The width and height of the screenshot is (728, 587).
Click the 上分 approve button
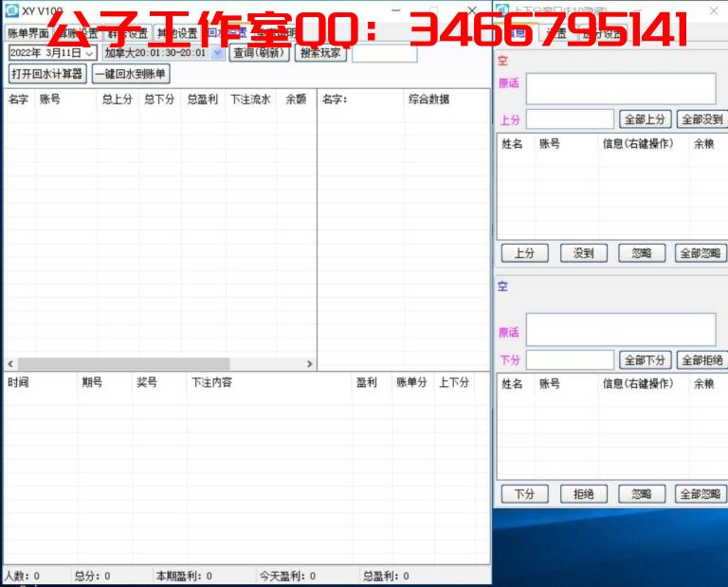pyautogui.click(x=524, y=253)
